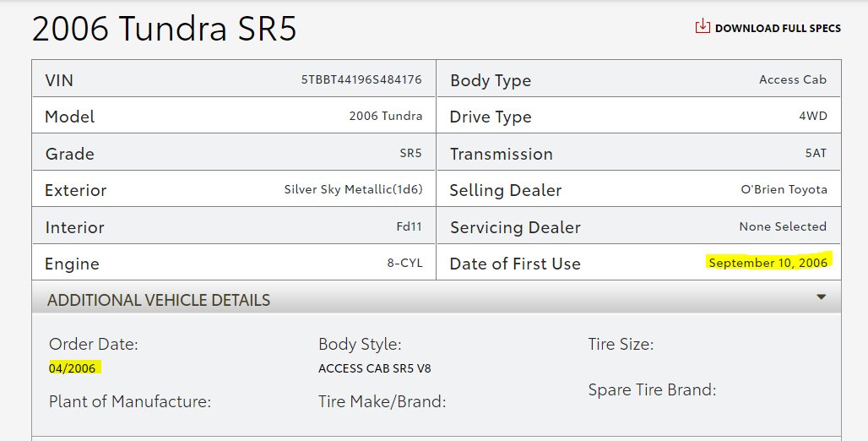Screen dimensions: 868x441
Task: Click the Silver Sky Metallic(1d6) exterior value
Action: pyautogui.click(x=353, y=190)
